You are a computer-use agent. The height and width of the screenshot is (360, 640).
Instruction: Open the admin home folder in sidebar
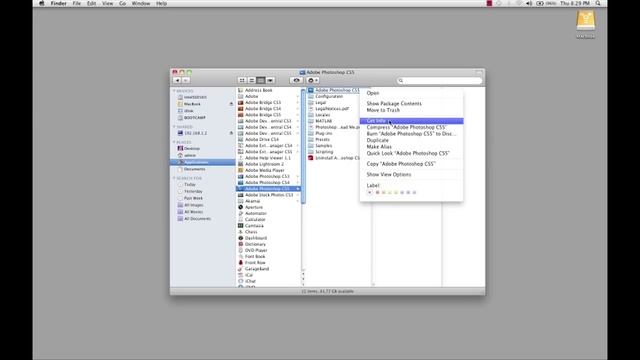190,156
